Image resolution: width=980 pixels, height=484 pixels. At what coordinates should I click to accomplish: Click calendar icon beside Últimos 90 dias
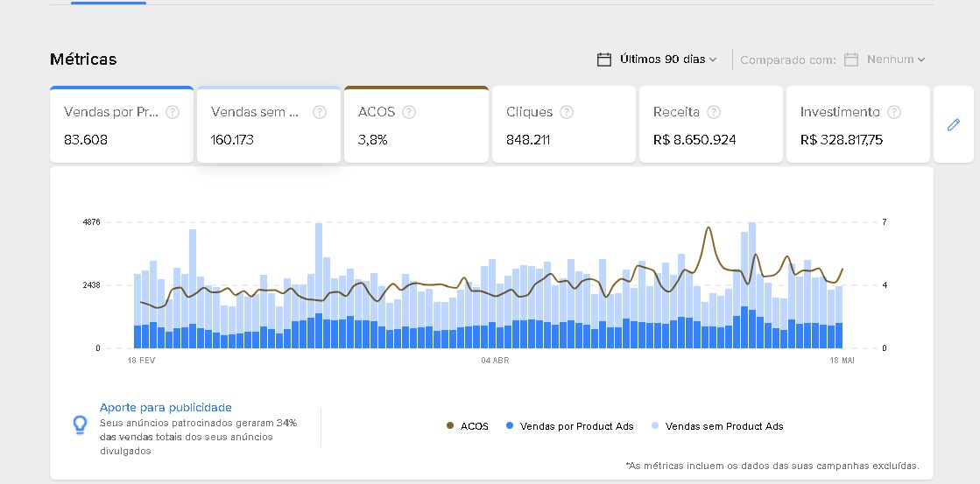pos(603,60)
